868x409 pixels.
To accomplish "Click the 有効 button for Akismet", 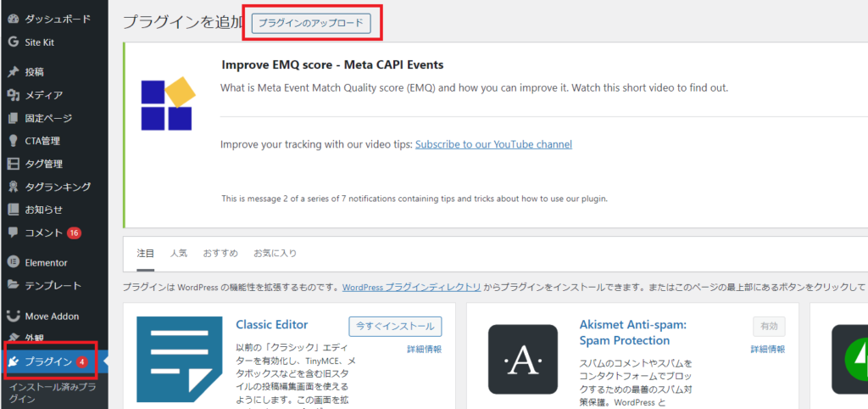I will coord(769,327).
